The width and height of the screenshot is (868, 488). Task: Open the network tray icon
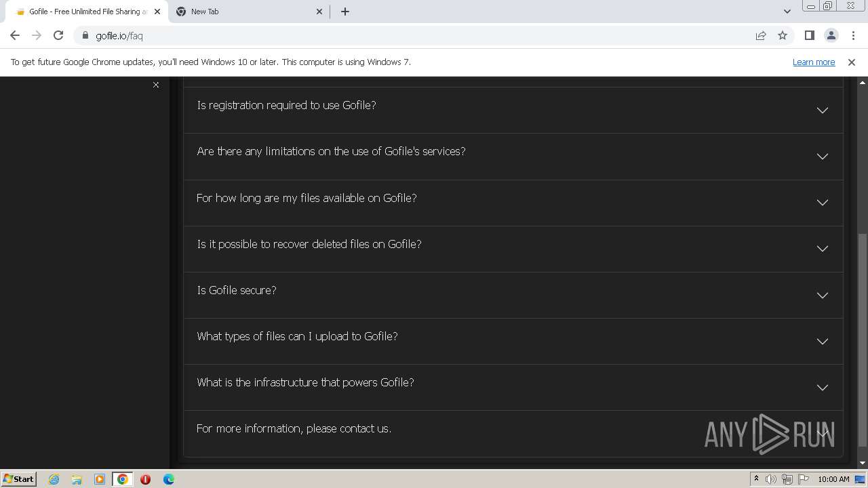pyautogui.click(x=787, y=479)
